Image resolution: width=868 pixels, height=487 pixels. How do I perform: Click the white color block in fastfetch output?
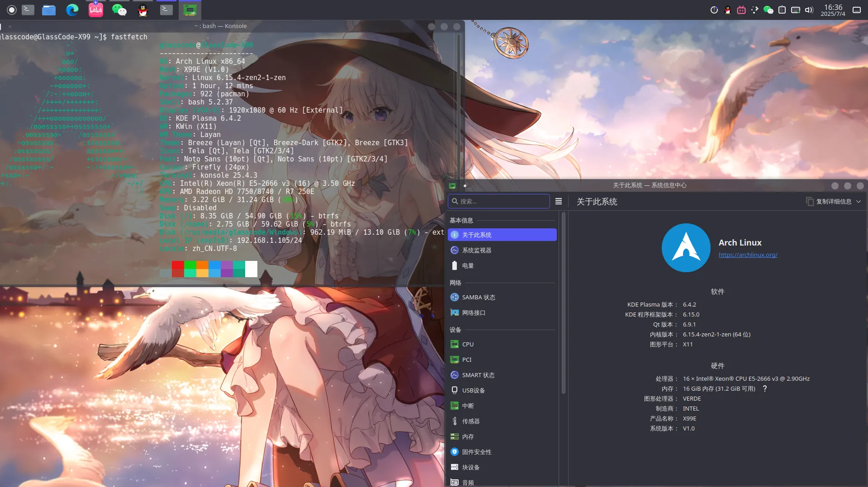pyautogui.click(x=251, y=269)
